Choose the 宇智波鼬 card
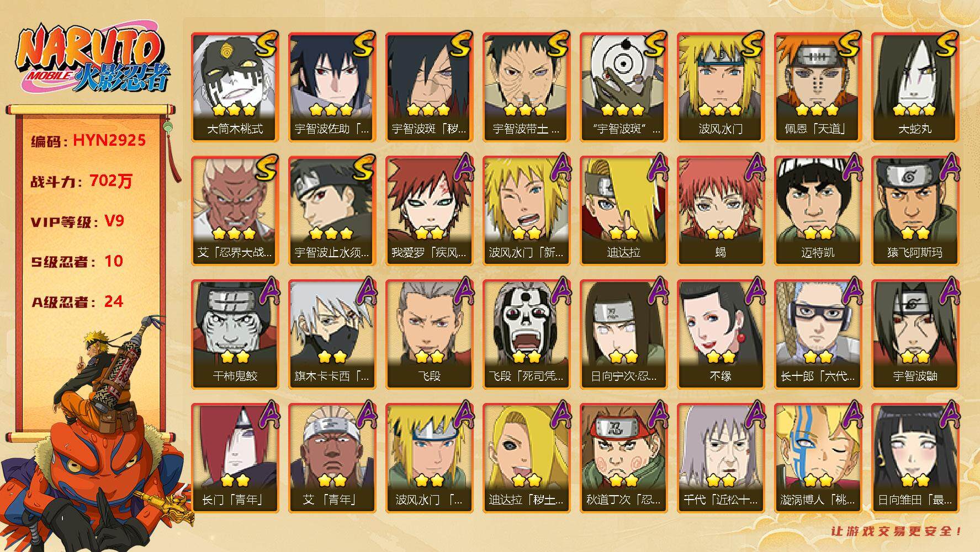This screenshot has height=552, width=980. 915,335
